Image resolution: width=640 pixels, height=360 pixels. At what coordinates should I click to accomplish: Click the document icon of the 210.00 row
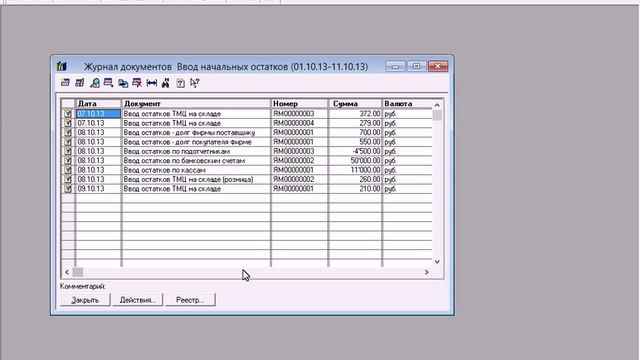tap(68, 189)
